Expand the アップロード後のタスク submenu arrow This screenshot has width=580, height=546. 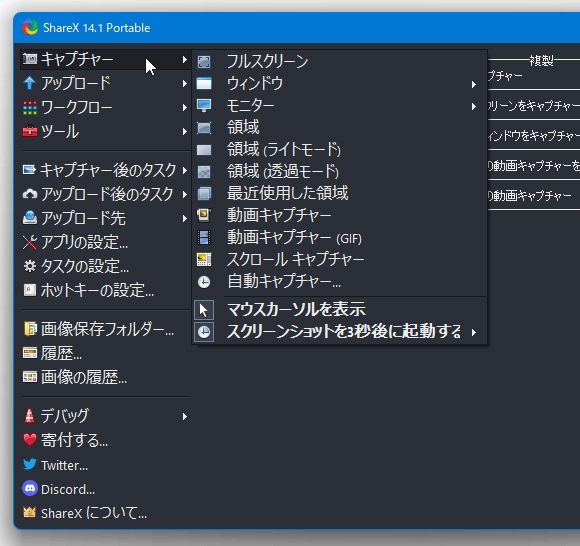pos(184,195)
